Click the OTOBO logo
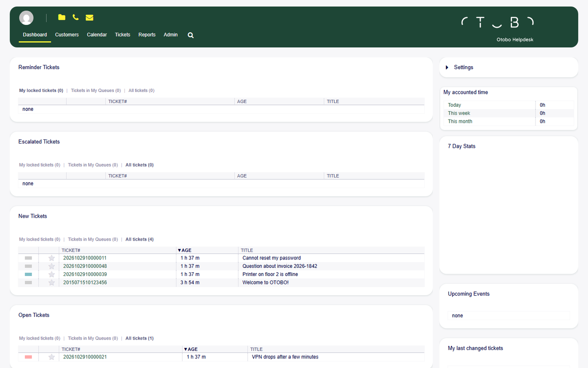This screenshot has height=368, width=588. coord(498,22)
